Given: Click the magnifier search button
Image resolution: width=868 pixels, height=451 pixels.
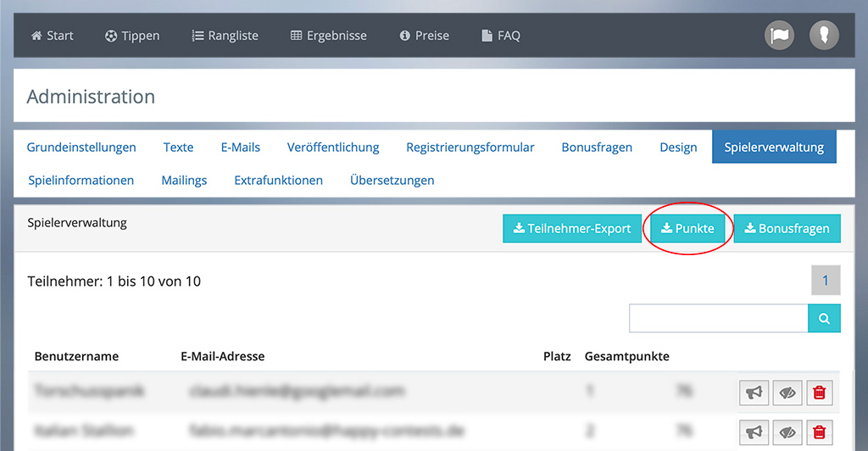Looking at the screenshot, I should 824,318.
